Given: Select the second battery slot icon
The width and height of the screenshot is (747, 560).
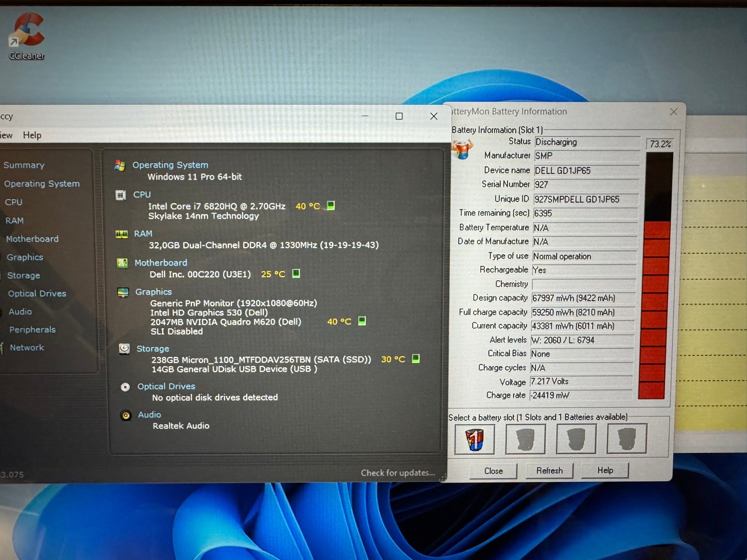Looking at the screenshot, I should coord(525,439).
